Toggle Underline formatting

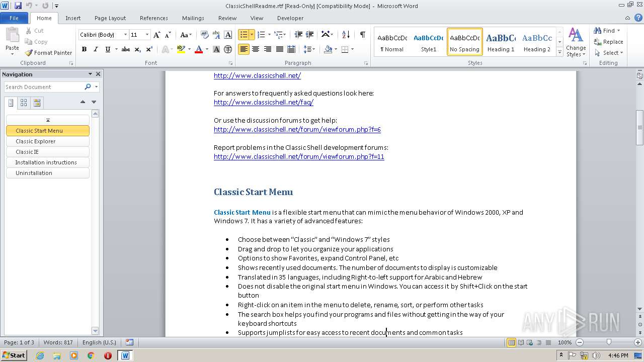coord(108,49)
